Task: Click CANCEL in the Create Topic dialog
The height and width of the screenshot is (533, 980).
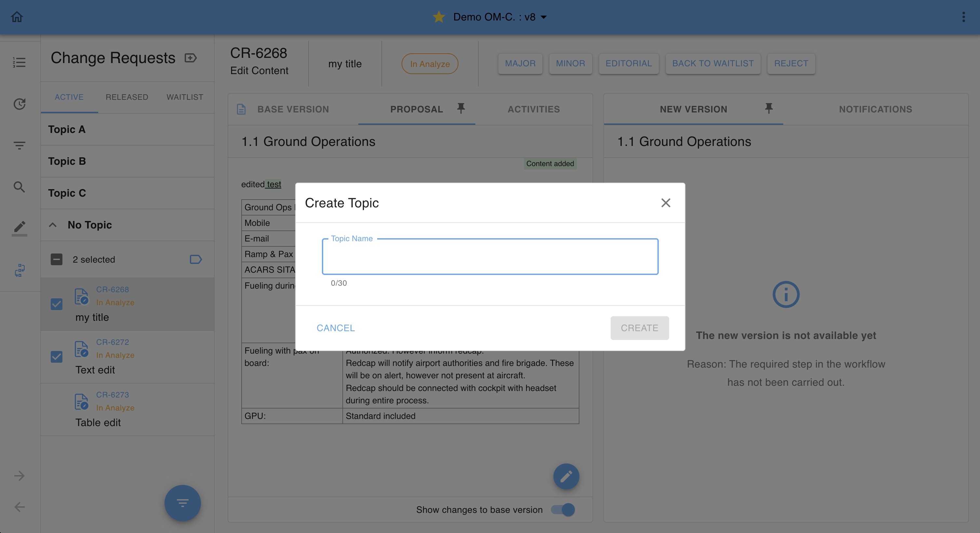Action: coord(336,328)
